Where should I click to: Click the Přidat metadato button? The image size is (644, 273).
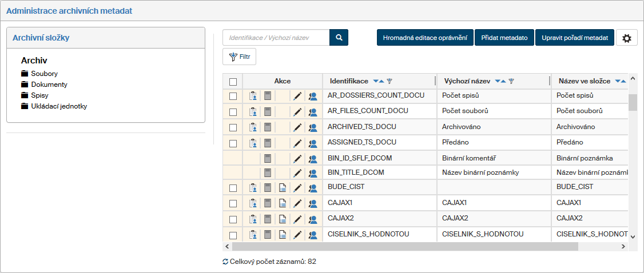coord(504,38)
